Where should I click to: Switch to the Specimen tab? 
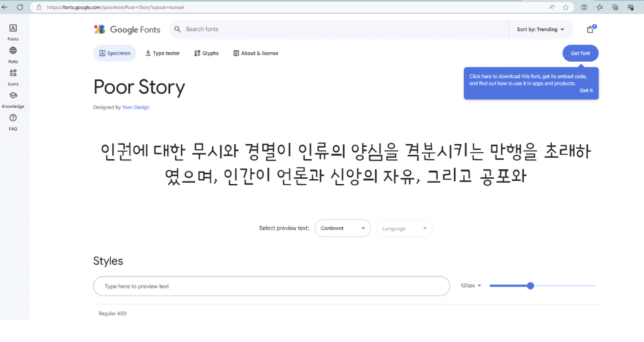tap(115, 53)
